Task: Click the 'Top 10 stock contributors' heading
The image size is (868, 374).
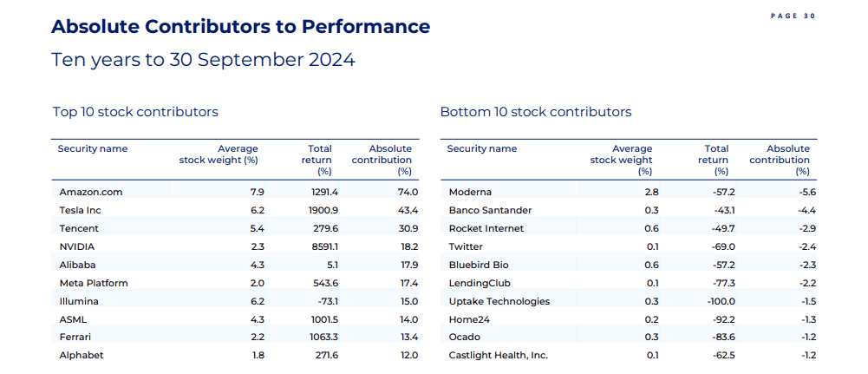Action: click(x=135, y=112)
